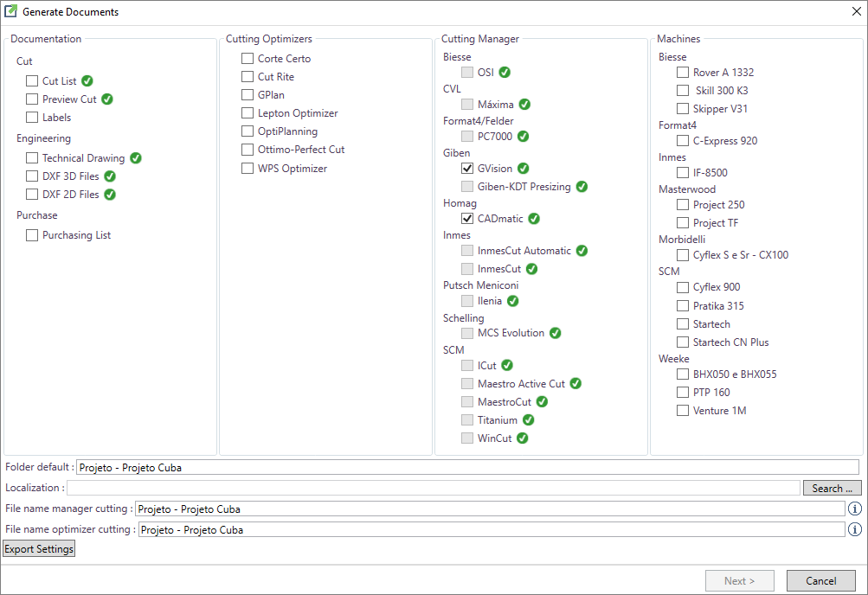Click the green check icon beside Preview Cut
This screenshot has height=595, width=868.
tap(107, 99)
